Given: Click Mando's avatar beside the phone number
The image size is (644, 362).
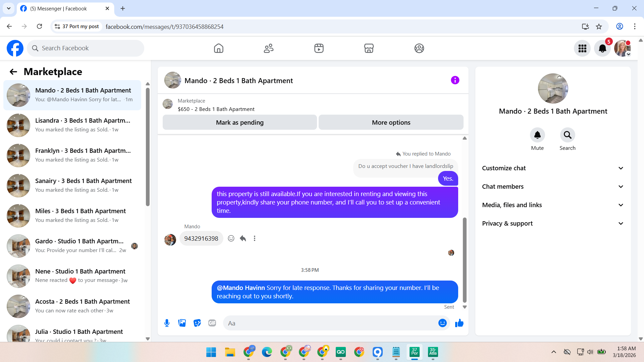Looking at the screenshot, I should [170, 240].
